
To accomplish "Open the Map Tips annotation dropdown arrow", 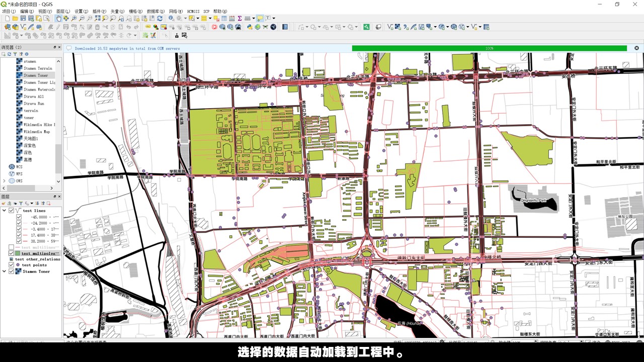I will click(x=273, y=18).
